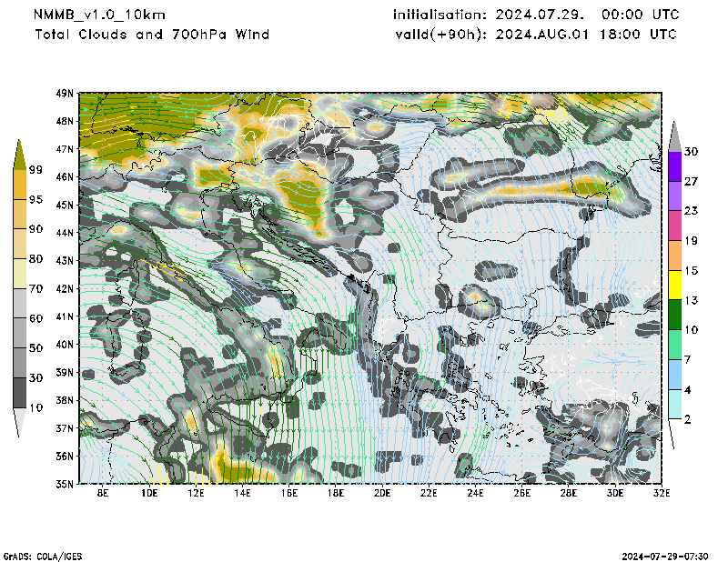Screen dimensions: 728x562
Task: Select the light blue swatch between 4 and 7
Action: 675,375
